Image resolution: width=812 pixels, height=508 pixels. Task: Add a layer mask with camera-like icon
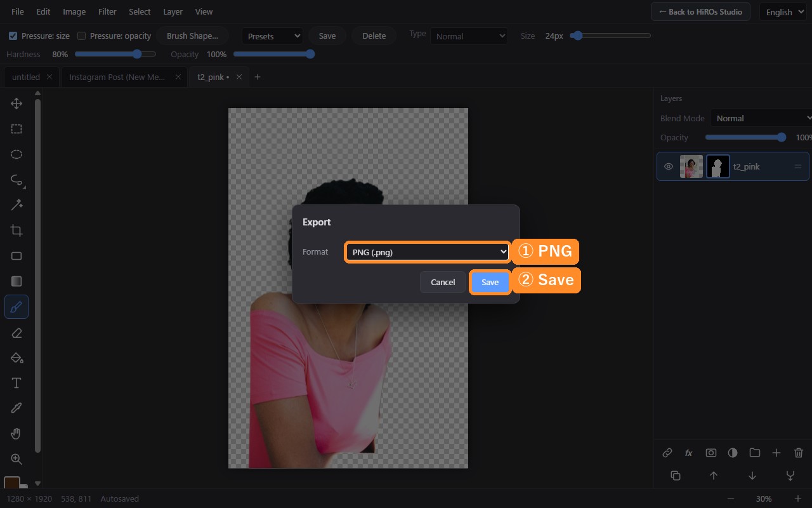point(711,453)
